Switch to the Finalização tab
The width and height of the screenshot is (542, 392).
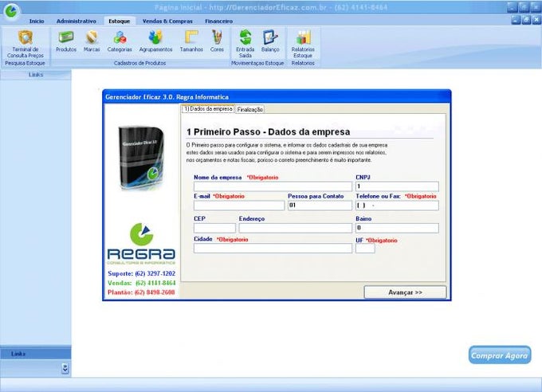(x=250, y=109)
